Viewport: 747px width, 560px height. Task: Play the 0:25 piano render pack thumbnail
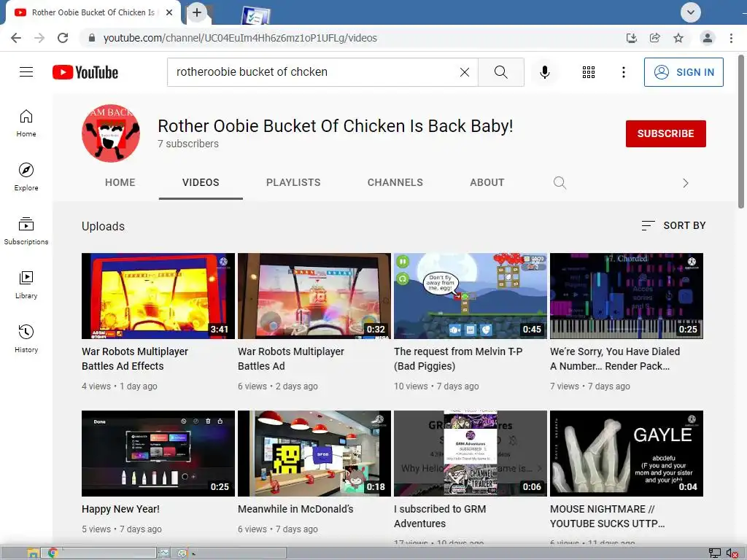coord(627,296)
